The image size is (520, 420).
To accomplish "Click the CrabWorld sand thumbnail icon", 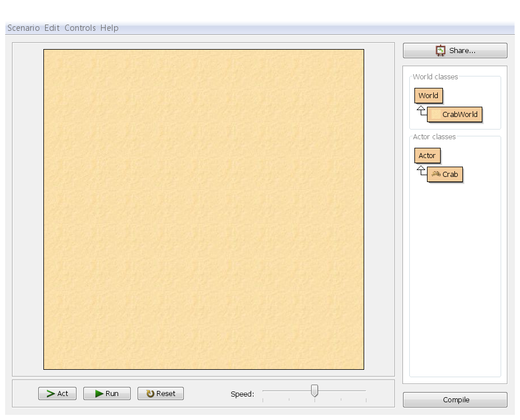I will (x=436, y=114).
